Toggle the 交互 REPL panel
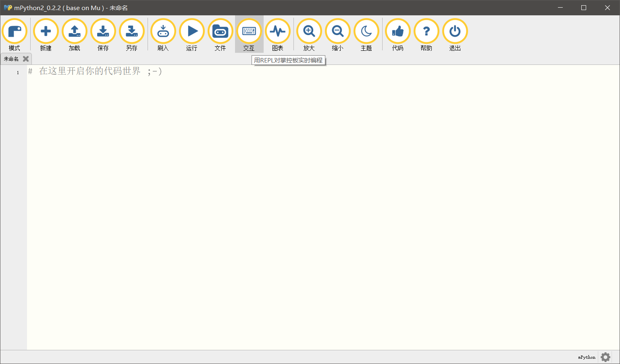The width and height of the screenshot is (620, 364). point(249,35)
